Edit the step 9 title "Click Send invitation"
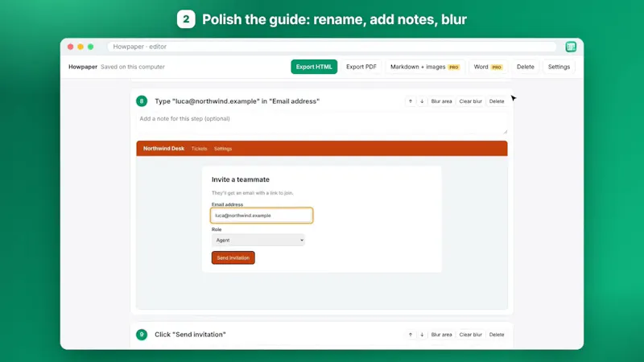The height and width of the screenshot is (362, 644). tap(190, 335)
